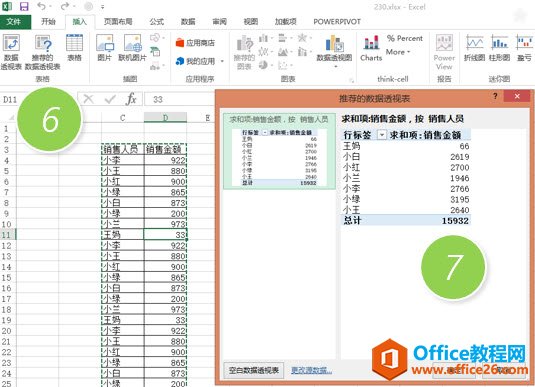This screenshot has height=387, width=535.
Task: Switch to the 加载项 Add-ins tab
Action: pos(285,22)
